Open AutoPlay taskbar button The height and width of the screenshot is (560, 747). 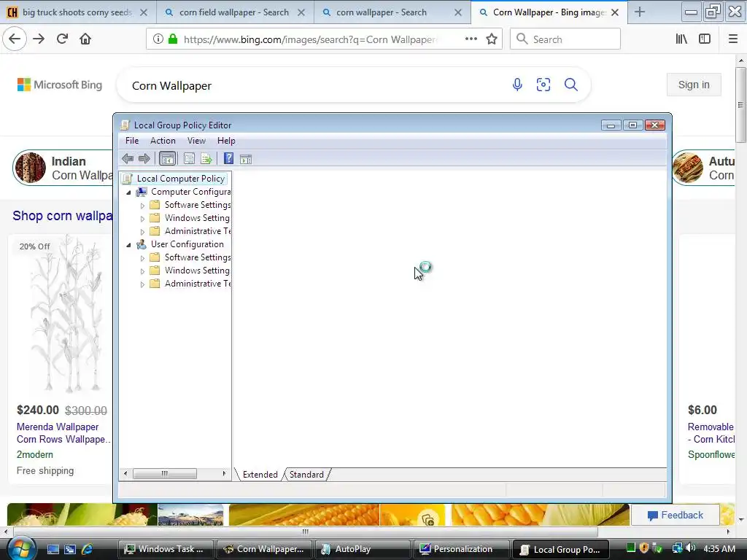click(362, 549)
